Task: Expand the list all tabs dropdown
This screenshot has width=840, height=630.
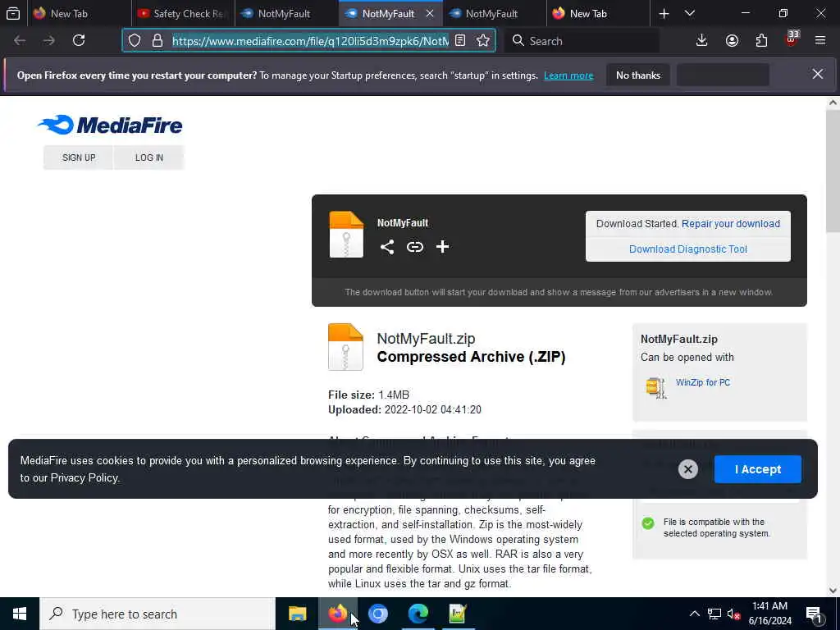Action: point(690,13)
